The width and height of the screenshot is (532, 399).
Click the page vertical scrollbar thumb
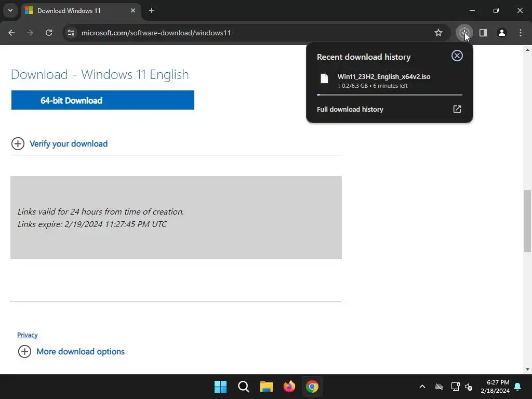click(x=527, y=221)
